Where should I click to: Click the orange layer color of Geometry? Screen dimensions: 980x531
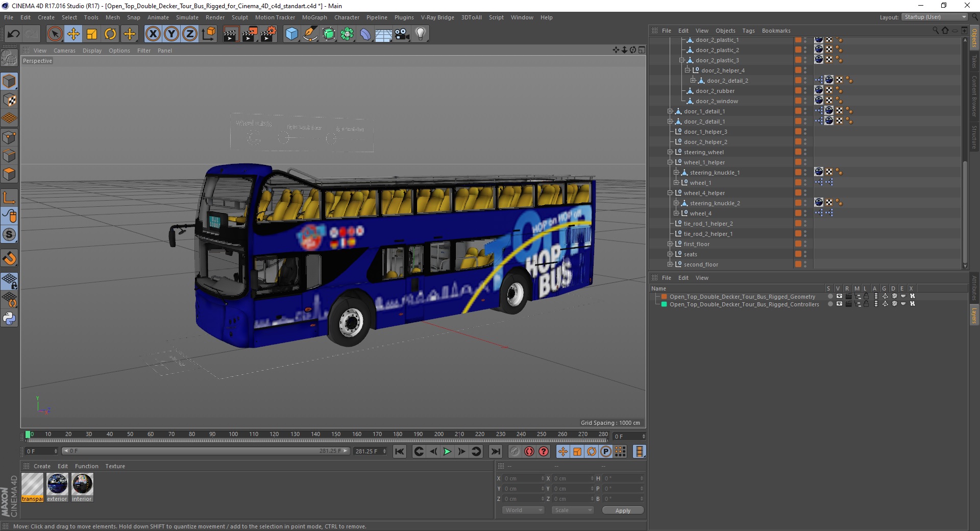pyautogui.click(x=664, y=297)
